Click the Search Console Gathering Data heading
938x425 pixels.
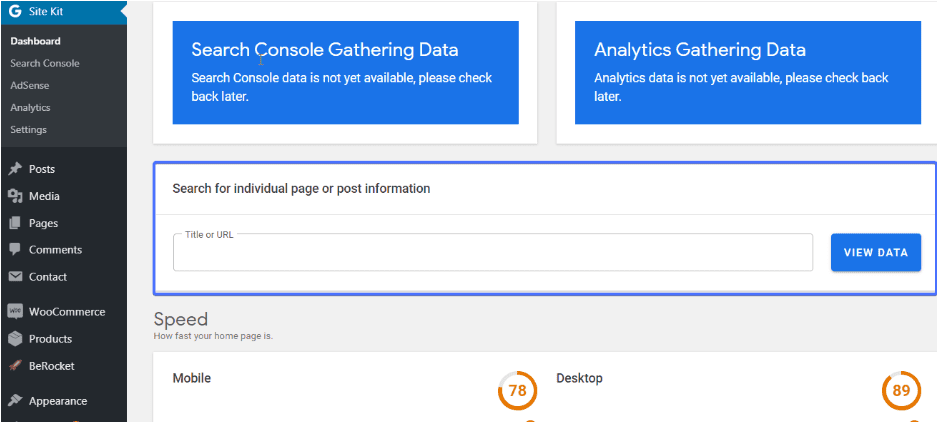click(x=325, y=50)
